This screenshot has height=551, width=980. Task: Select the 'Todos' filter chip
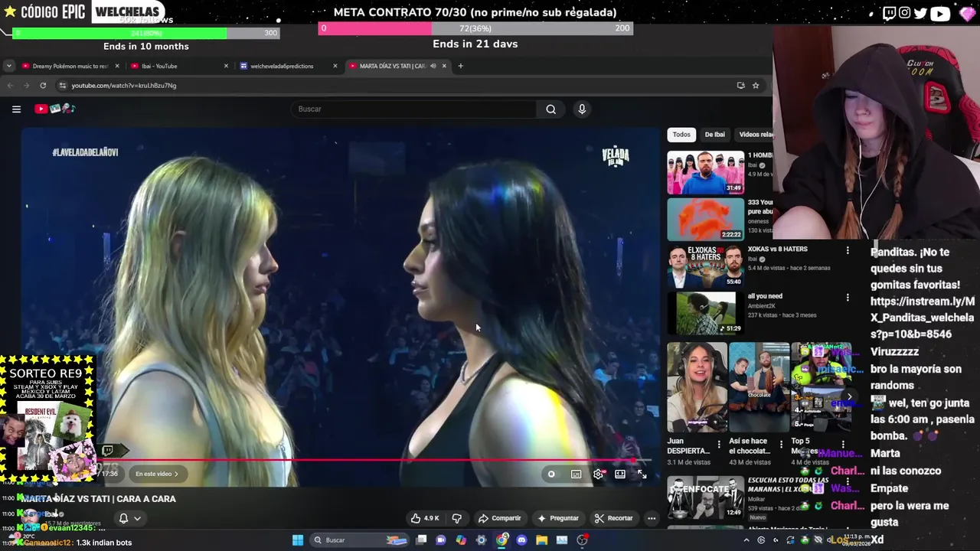681,135
